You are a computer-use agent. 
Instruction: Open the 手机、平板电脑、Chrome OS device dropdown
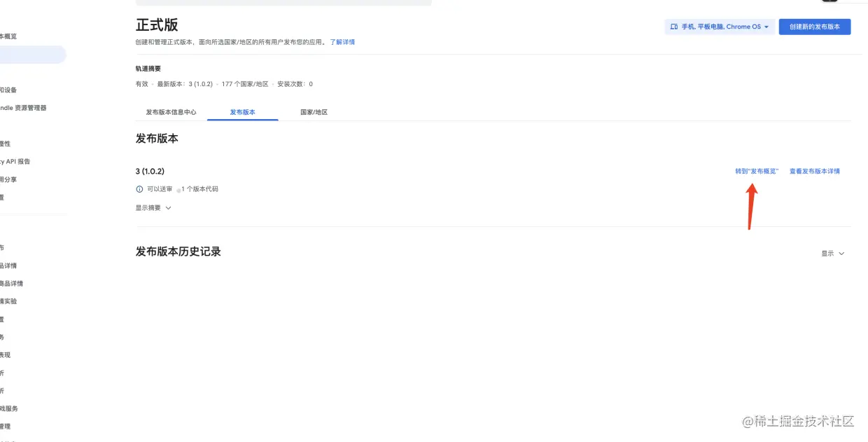tap(720, 27)
